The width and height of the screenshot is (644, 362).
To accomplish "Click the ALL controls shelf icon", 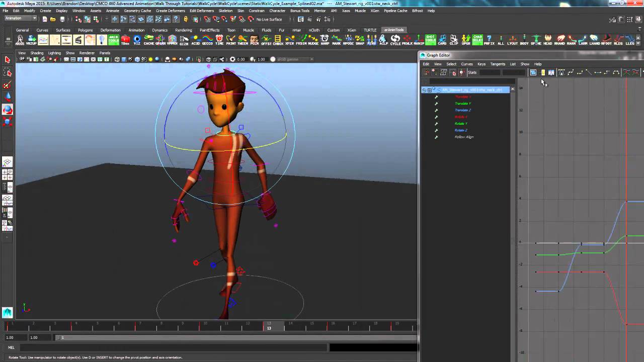I will pyautogui.click(x=501, y=40).
